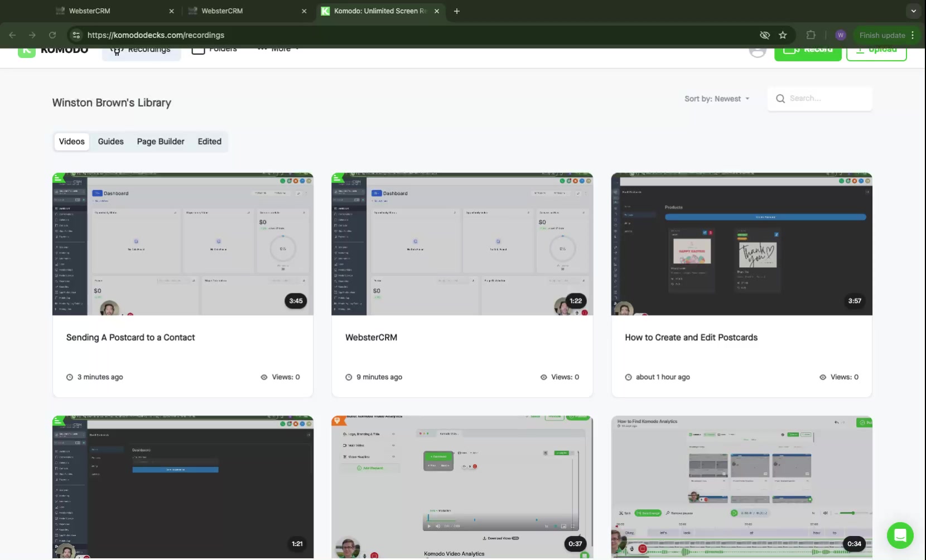Click the clock icon beside 3 minutes ago
Image resolution: width=926 pixels, height=560 pixels.
70,377
